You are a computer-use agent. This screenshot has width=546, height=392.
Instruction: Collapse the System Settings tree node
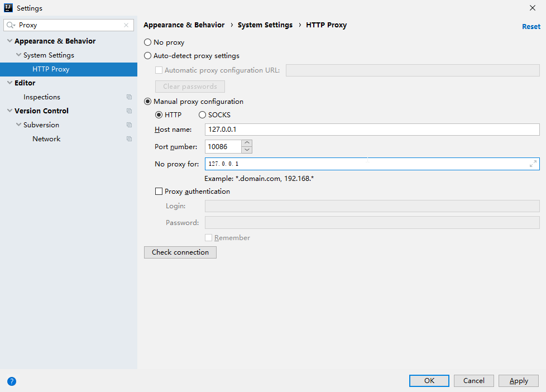[x=19, y=55]
